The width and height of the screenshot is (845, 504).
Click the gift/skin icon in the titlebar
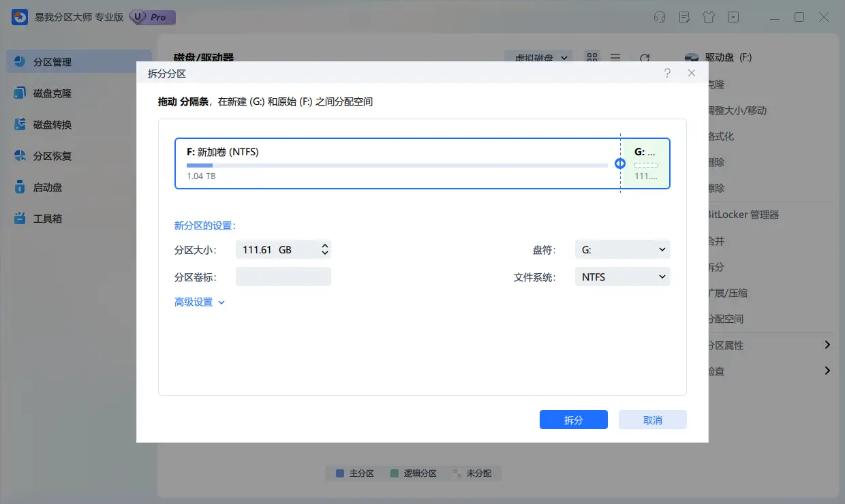point(709,17)
